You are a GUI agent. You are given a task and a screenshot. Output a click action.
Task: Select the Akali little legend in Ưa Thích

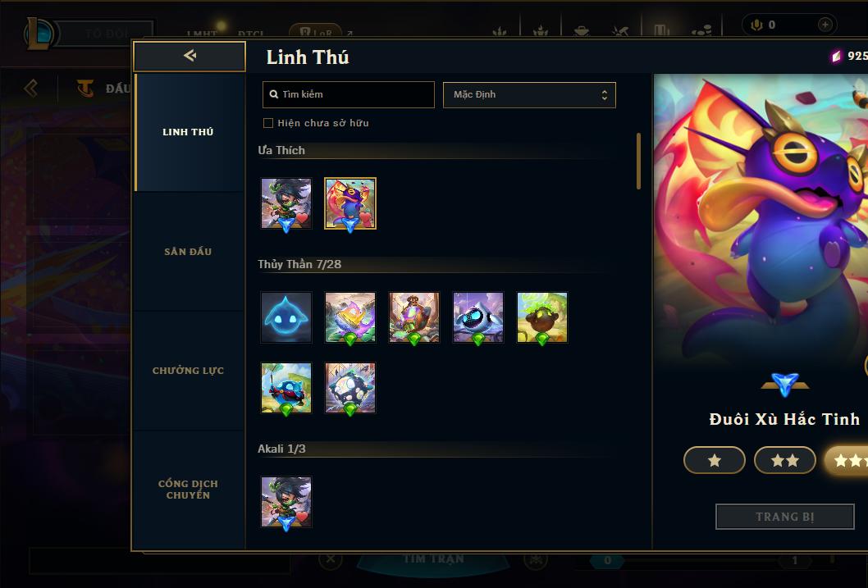point(286,203)
